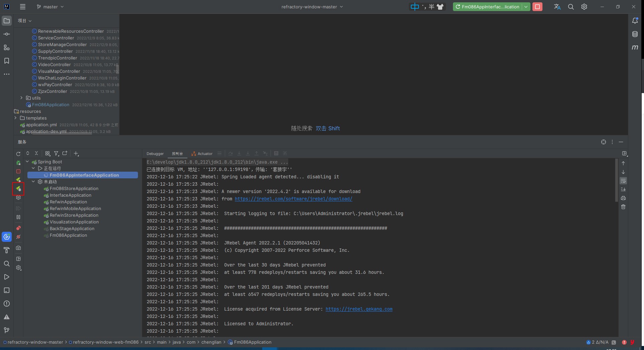This screenshot has height=350, width=644.
Task: Open services panel options kebab menu
Action: click(612, 142)
